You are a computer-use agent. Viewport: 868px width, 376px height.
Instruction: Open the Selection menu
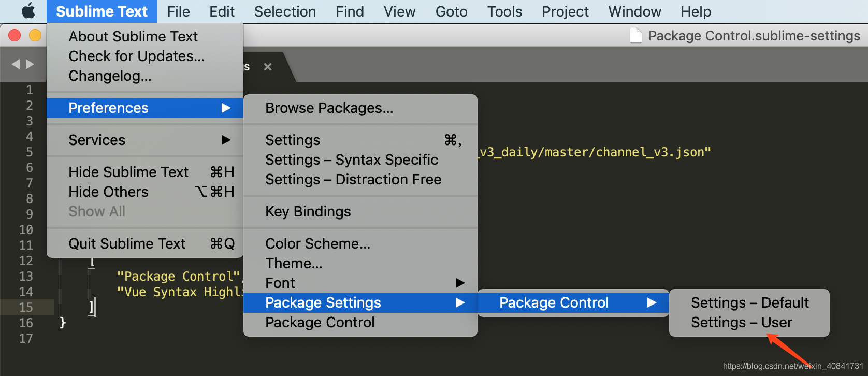285,11
